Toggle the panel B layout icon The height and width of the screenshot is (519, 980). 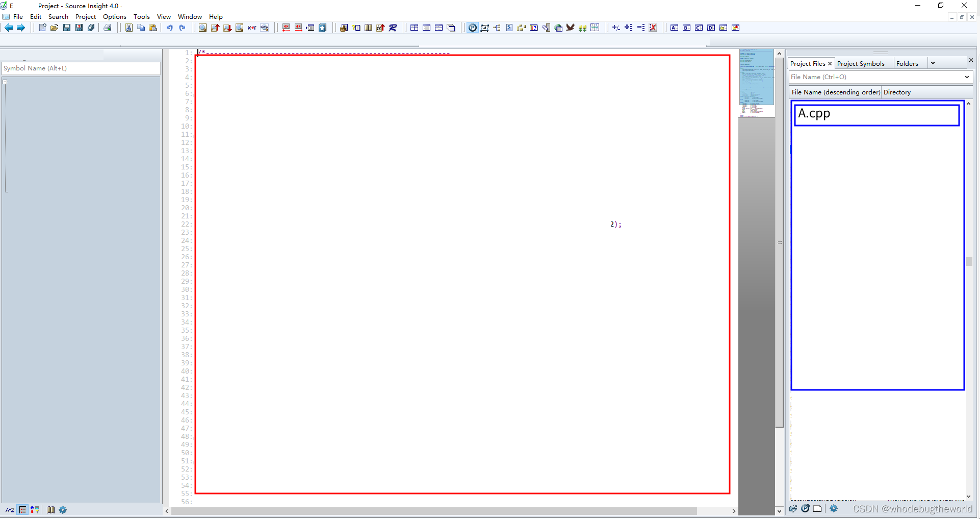687,28
